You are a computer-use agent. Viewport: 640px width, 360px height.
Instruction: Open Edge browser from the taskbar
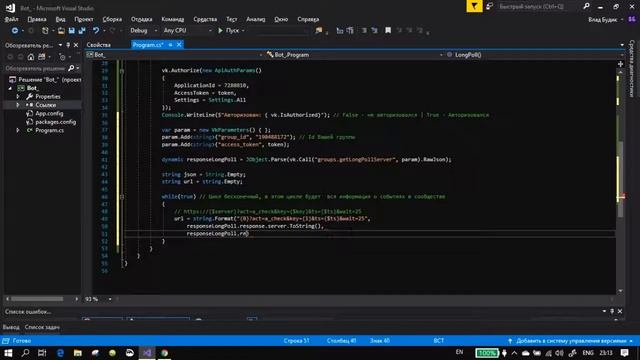click(x=60, y=353)
